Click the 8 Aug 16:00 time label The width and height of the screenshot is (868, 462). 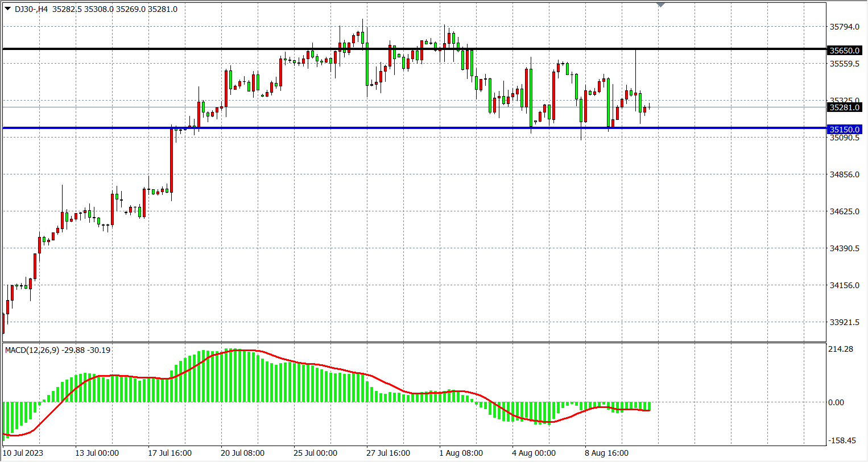606,453
